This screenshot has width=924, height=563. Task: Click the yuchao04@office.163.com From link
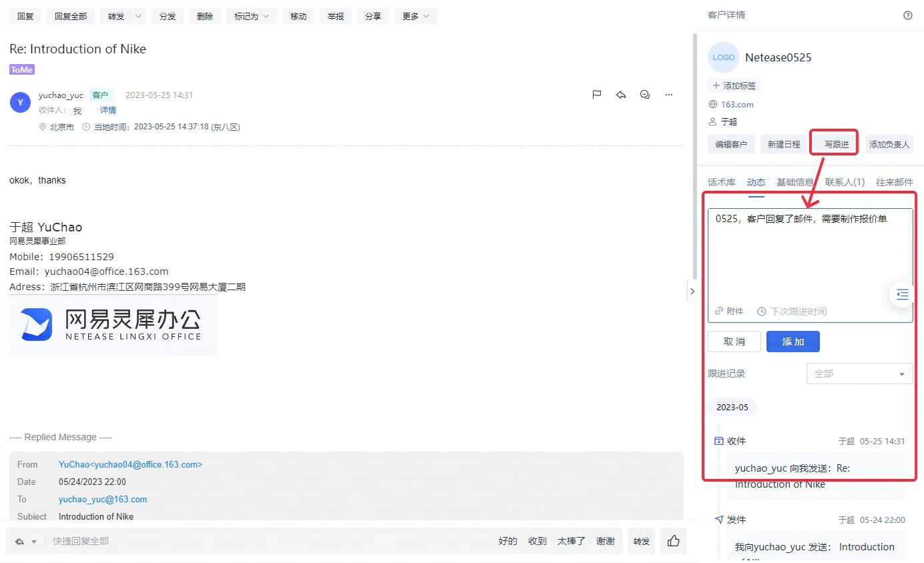130,464
